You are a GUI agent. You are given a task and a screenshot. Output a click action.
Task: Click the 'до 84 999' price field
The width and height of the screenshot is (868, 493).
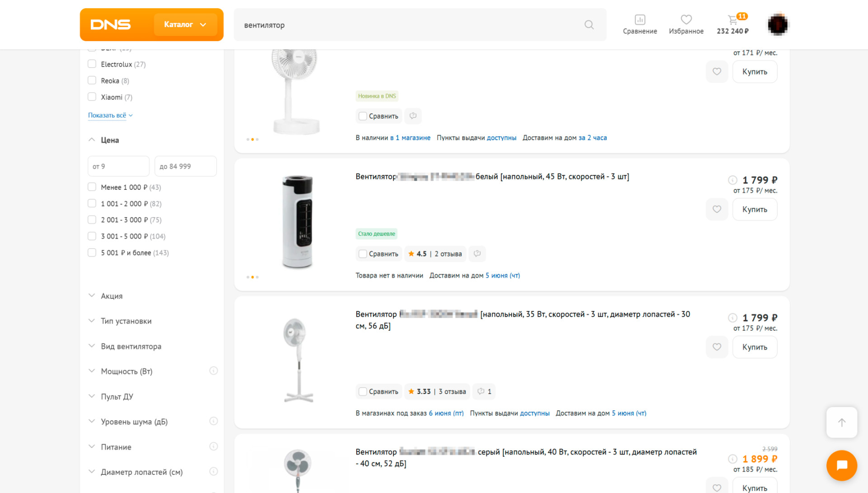pyautogui.click(x=185, y=166)
